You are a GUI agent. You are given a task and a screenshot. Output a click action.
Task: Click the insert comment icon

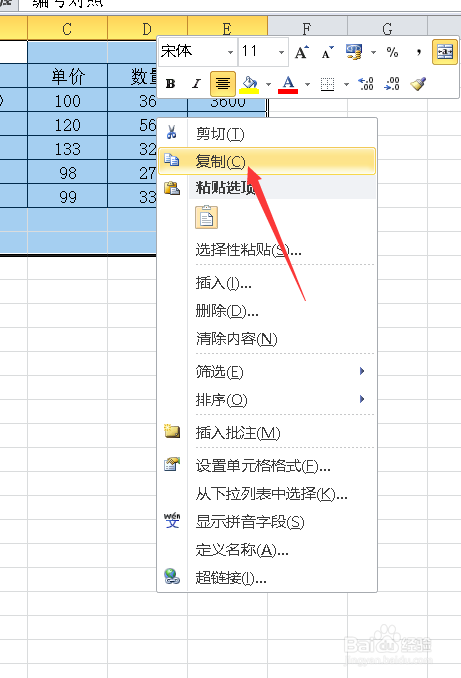(172, 432)
